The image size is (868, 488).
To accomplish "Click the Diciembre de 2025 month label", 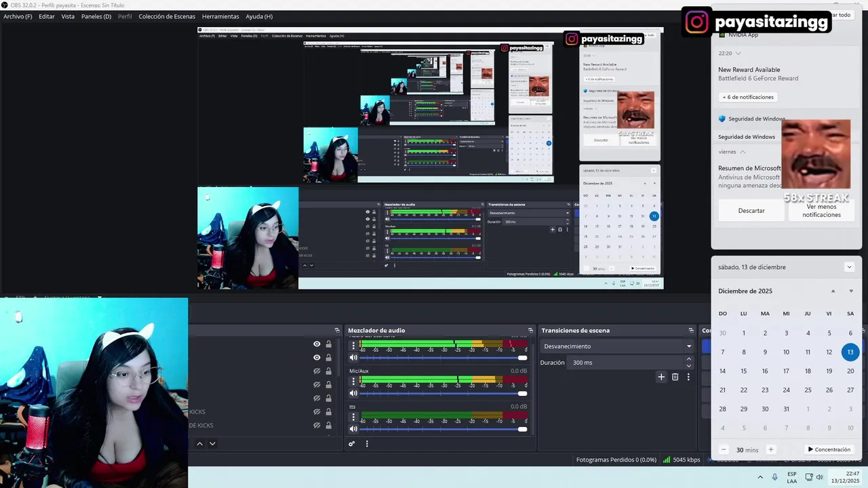I will click(x=745, y=291).
